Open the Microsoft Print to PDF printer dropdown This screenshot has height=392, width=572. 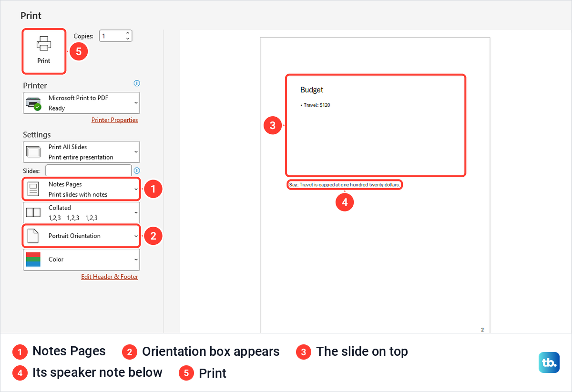[x=82, y=103]
